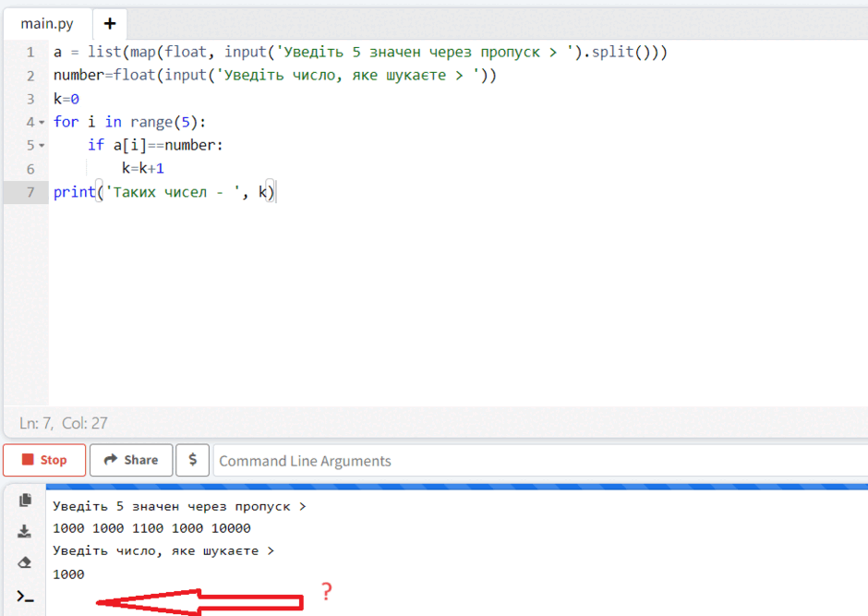Add a new file with plus icon
Image resolution: width=868 pixels, height=616 pixels.
pos(110,24)
